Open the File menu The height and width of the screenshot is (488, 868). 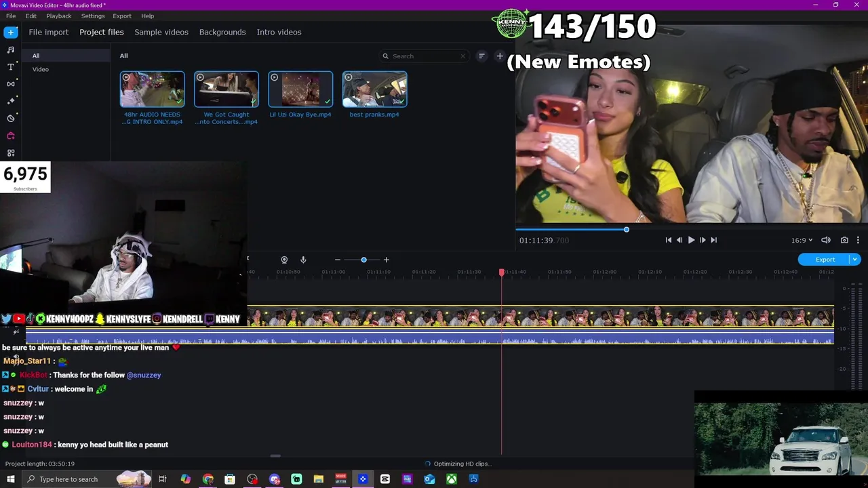(x=11, y=16)
